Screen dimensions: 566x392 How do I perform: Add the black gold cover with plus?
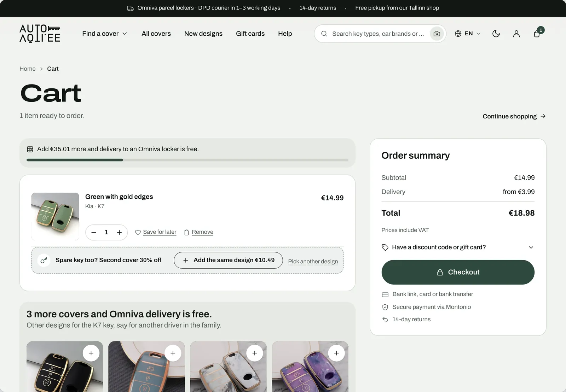click(x=91, y=353)
